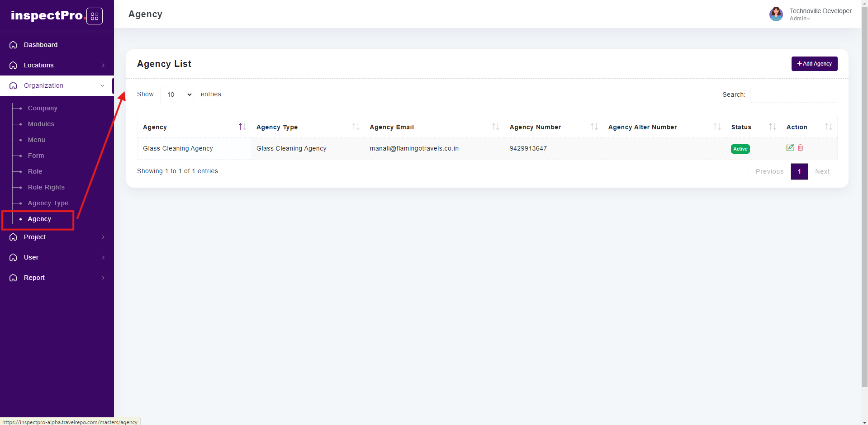Expand the Project sidebar menu
This screenshot has height=425, width=868.
click(x=57, y=237)
